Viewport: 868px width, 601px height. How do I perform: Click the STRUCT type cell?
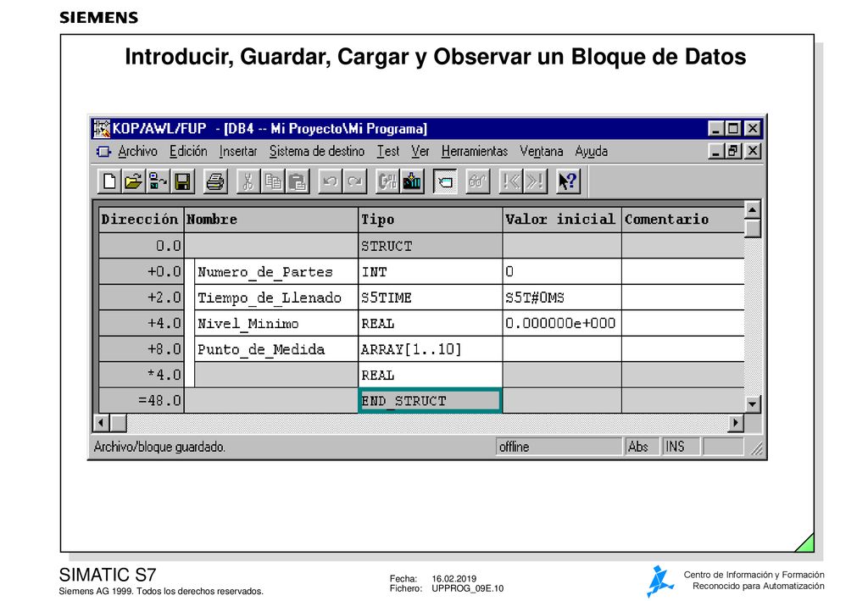430,246
